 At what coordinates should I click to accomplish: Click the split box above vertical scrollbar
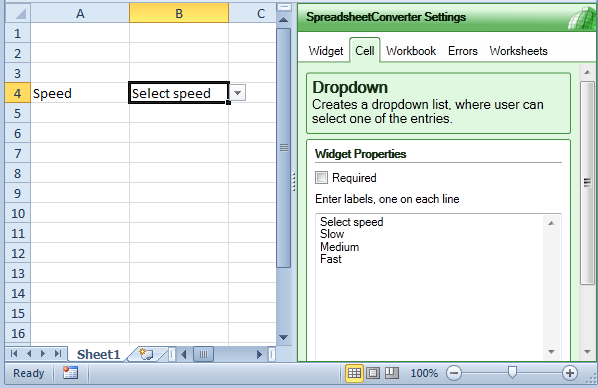[x=284, y=7]
